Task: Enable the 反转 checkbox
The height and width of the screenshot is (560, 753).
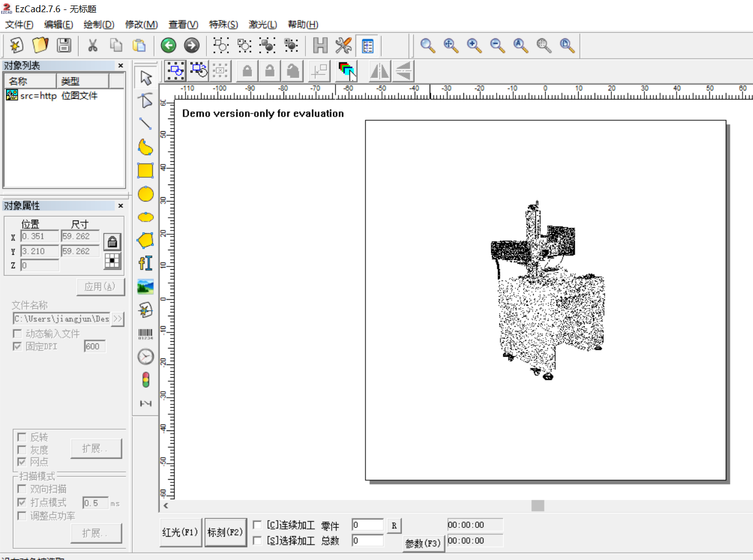Action: (22, 437)
